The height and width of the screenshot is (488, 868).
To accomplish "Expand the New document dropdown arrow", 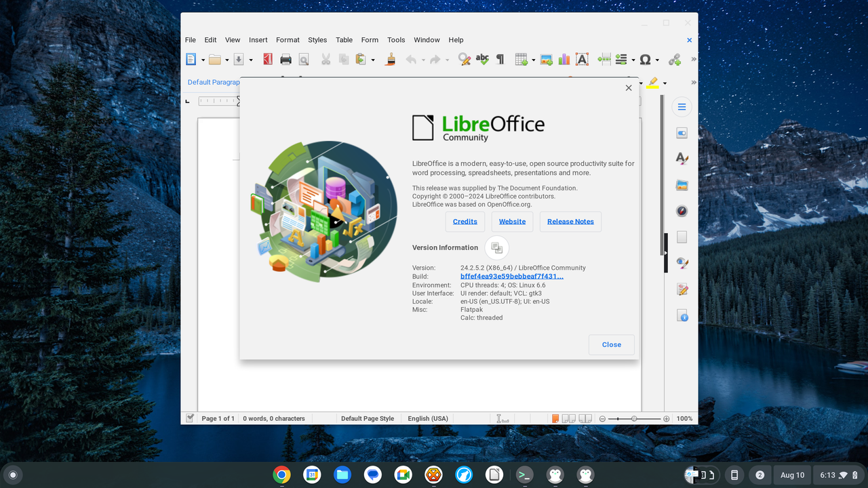I will 203,60.
